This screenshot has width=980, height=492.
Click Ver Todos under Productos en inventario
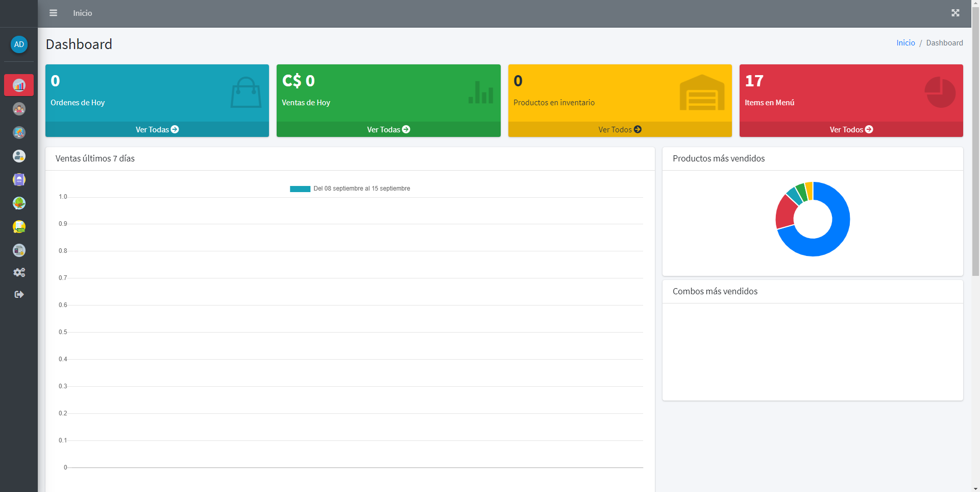[x=620, y=129]
